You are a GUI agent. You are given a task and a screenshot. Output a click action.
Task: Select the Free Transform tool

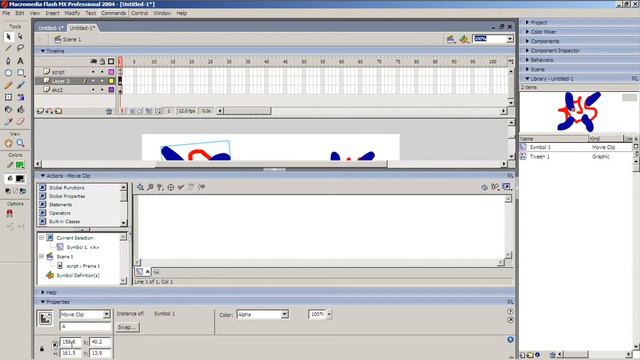8,97
